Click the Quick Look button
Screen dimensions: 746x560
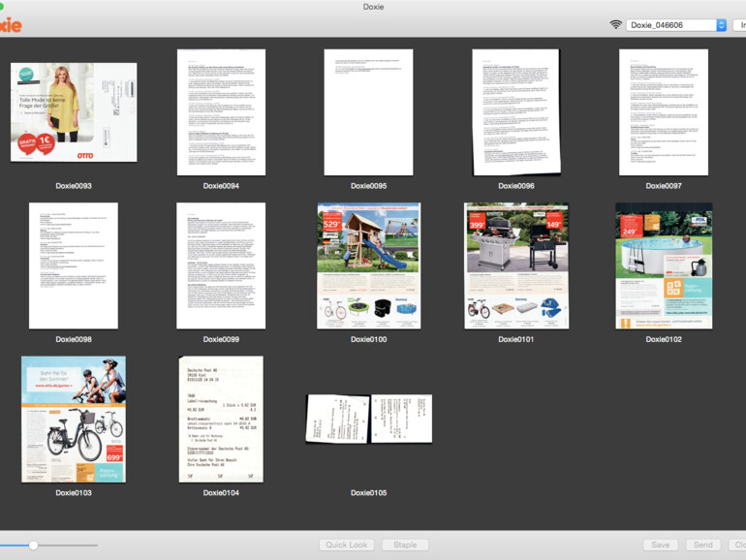tap(346, 544)
